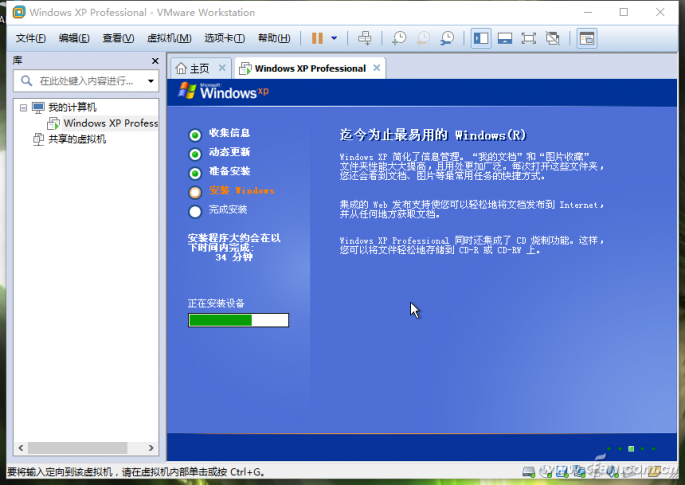Take a snapshot of the virtual machine

398,38
